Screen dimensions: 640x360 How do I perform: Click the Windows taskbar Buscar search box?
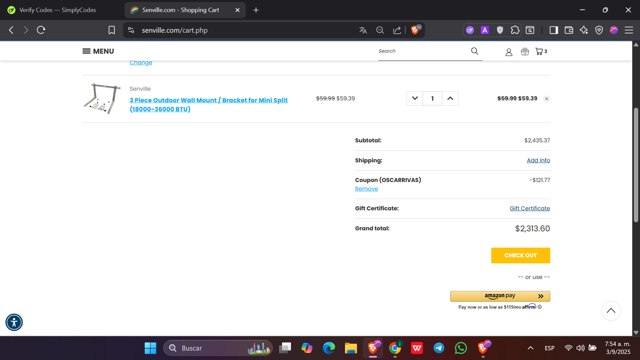pos(218,348)
